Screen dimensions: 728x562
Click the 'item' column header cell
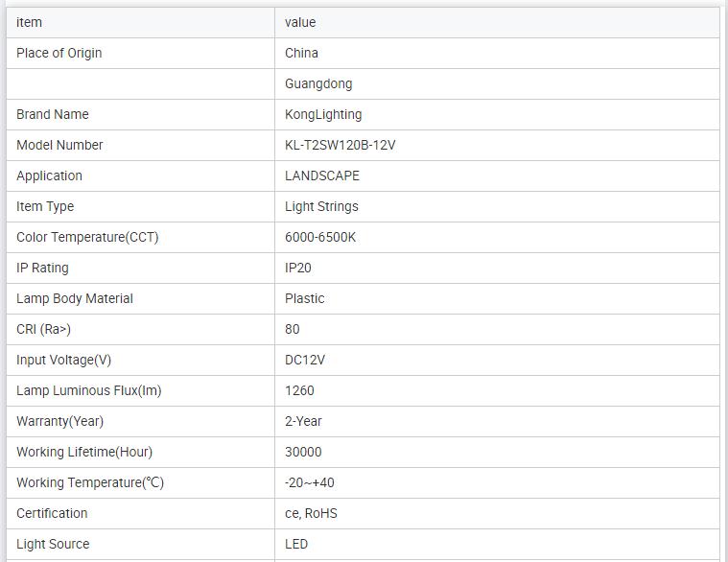pyautogui.click(x=30, y=22)
